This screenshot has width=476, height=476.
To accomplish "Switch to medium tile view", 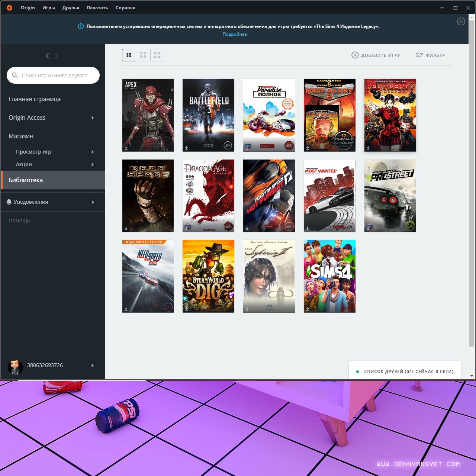I will pos(143,55).
